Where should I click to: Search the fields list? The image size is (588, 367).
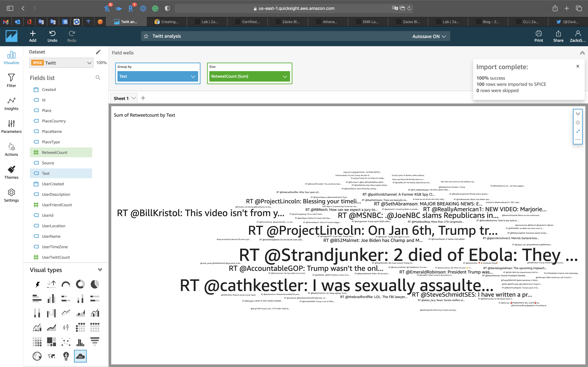click(98, 78)
